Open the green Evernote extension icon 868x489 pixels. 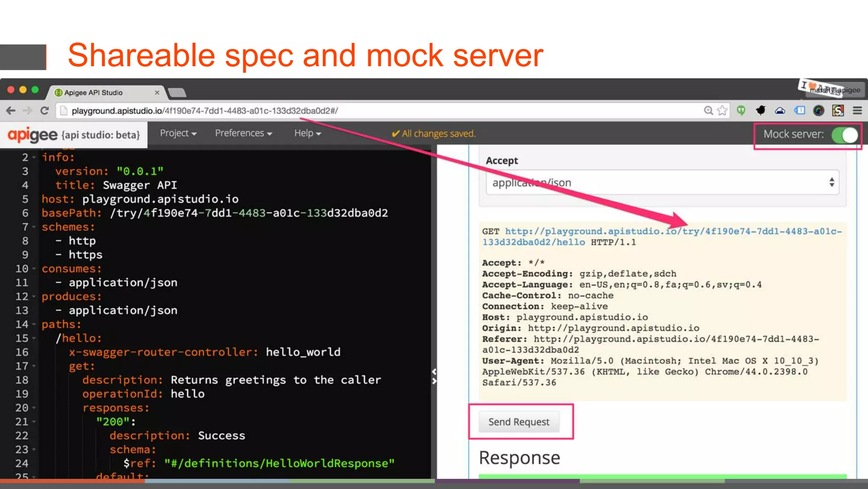741,111
